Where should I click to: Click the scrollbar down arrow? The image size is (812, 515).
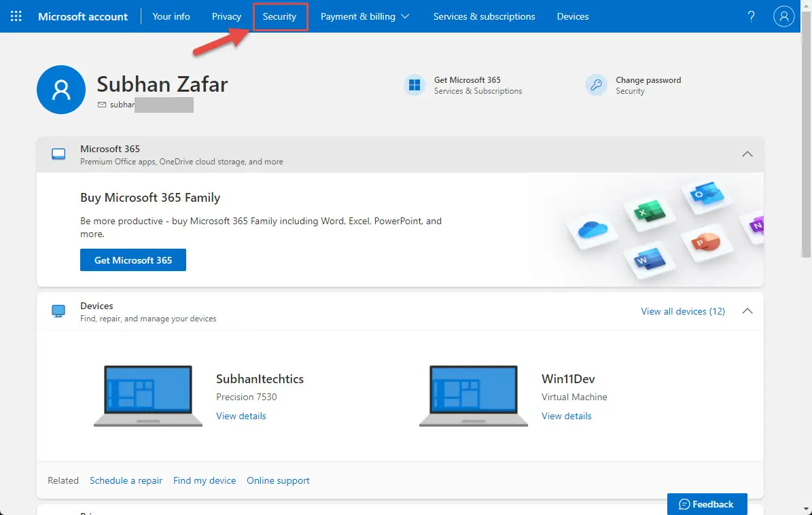[807, 510]
